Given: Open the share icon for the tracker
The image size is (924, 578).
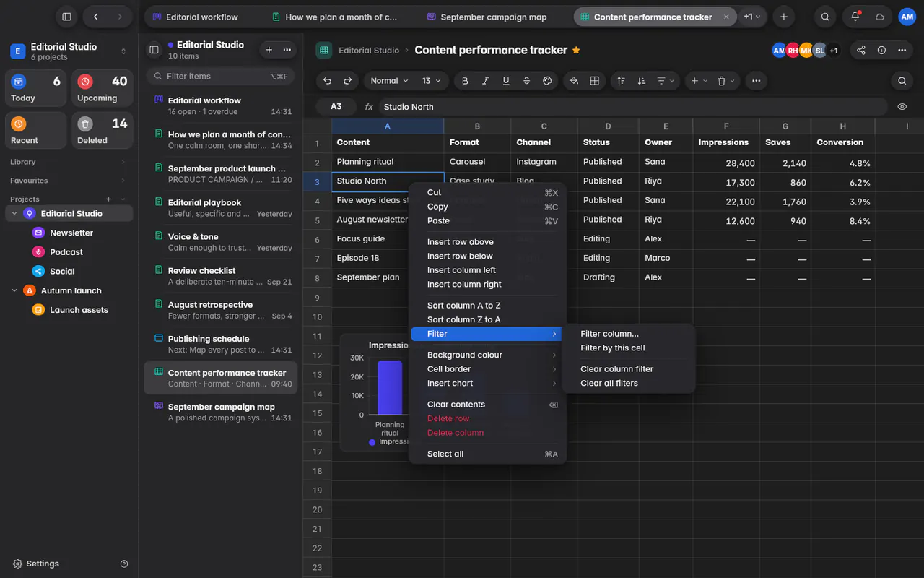Looking at the screenshot, I should [x=861, y=50].
